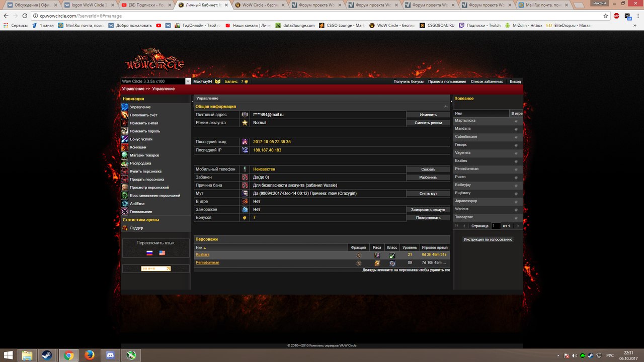
Task: Collapse the left navigation panel using the arrow
Action: point(193,101)
